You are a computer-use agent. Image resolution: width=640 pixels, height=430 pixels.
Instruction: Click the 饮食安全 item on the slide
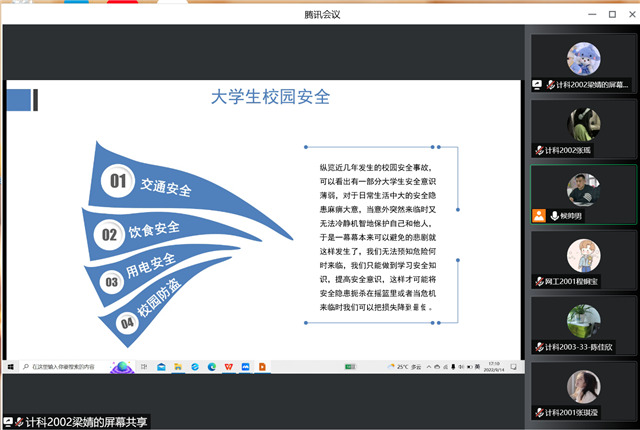(x=154, y=229)
